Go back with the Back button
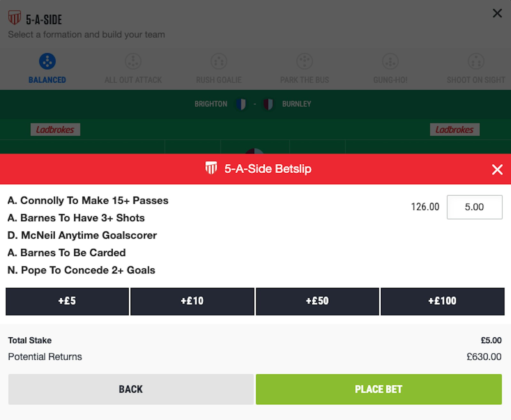The height and width of the screenshot is (420, 511). (x=131, y=389)
